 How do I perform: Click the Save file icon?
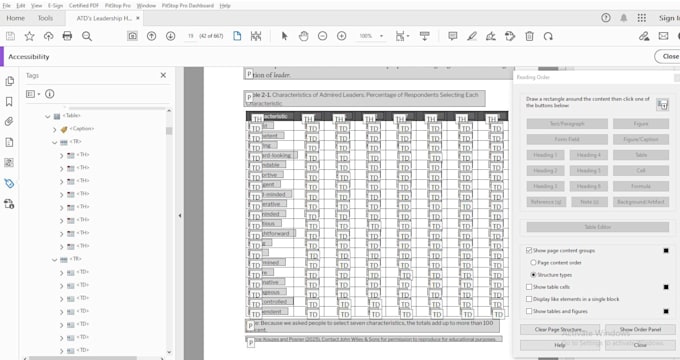[10, 36]
